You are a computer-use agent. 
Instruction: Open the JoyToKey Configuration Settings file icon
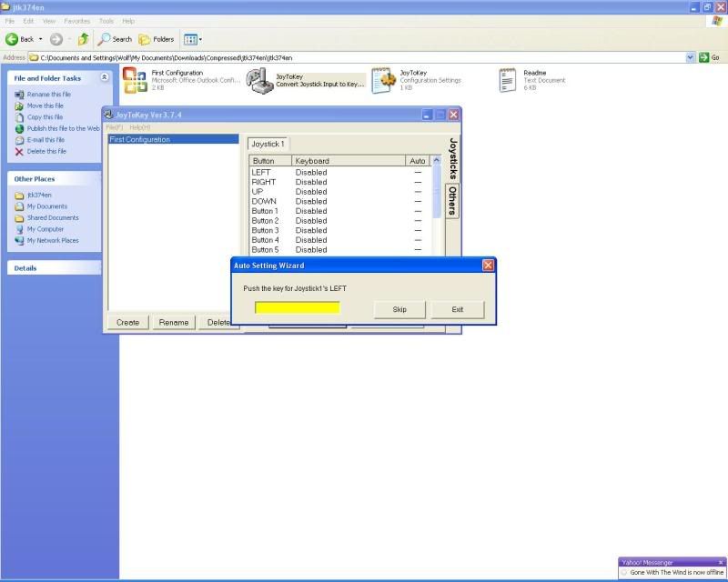coord(384,81)
